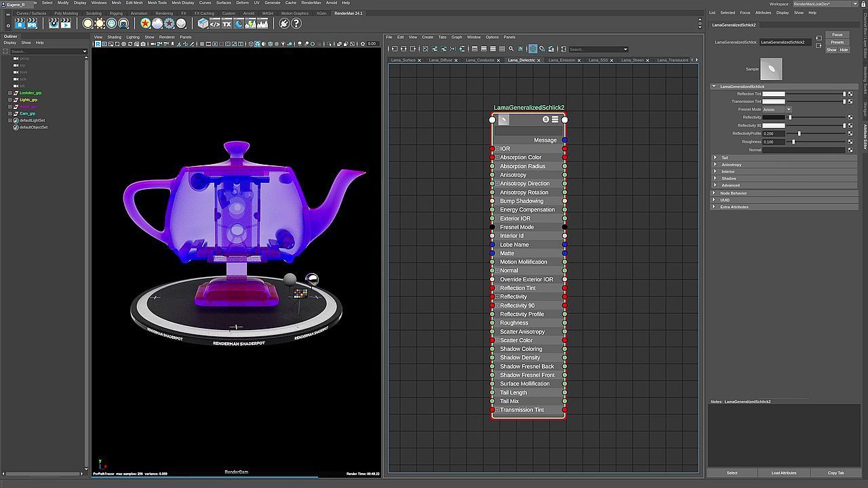Screen dimensions: 868x488
Task: Click the lock icon beside Workspace dropdown
Action: pos(863,4)
